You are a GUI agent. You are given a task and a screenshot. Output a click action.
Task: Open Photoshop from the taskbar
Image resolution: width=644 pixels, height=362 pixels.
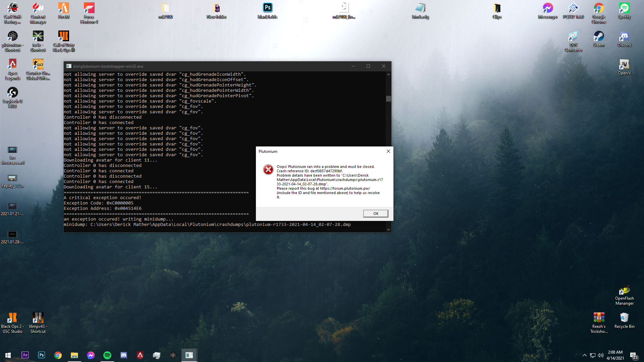[41, 355]
